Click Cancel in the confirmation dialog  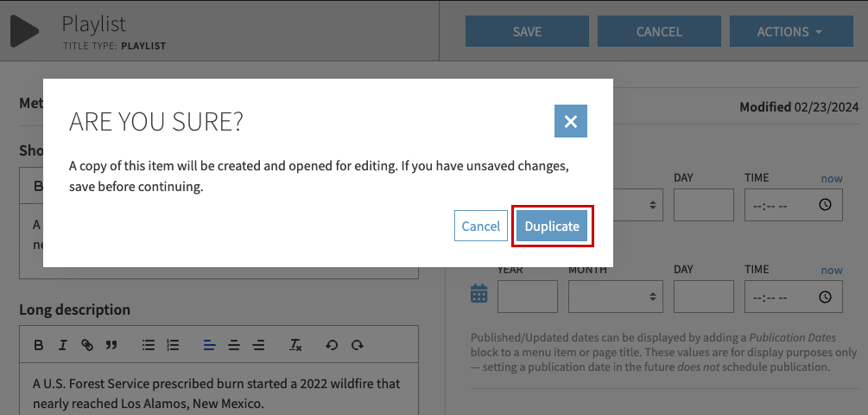click(480, 227)
